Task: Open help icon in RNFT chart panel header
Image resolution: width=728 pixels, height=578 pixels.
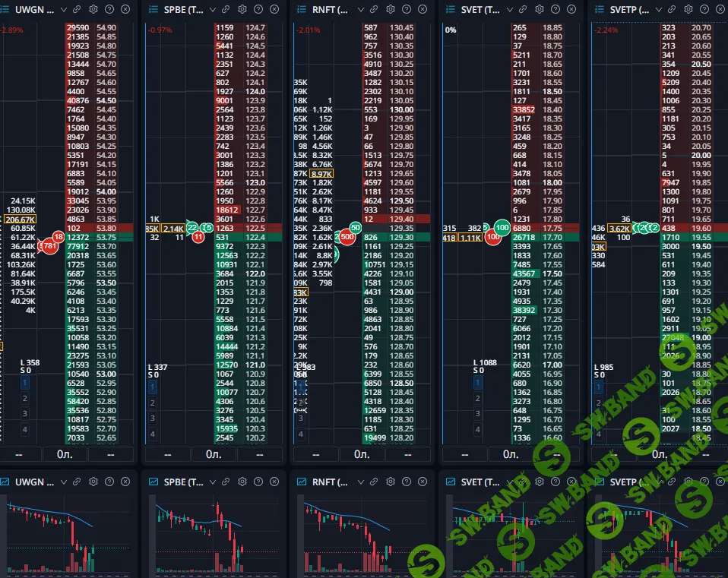Action: coord(407,482)
